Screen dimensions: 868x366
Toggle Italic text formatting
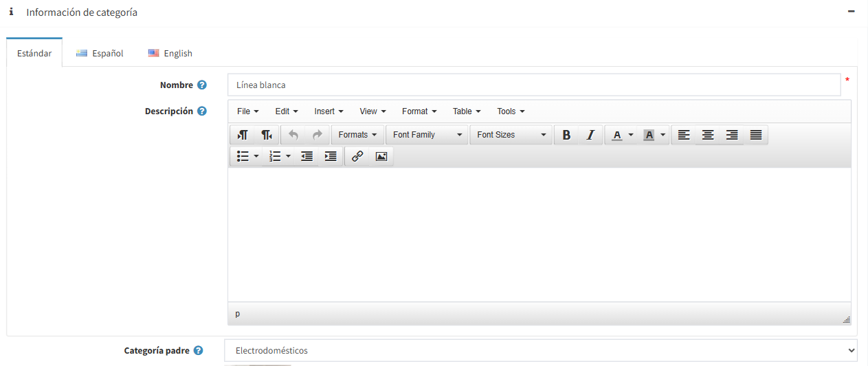(590, 135)
